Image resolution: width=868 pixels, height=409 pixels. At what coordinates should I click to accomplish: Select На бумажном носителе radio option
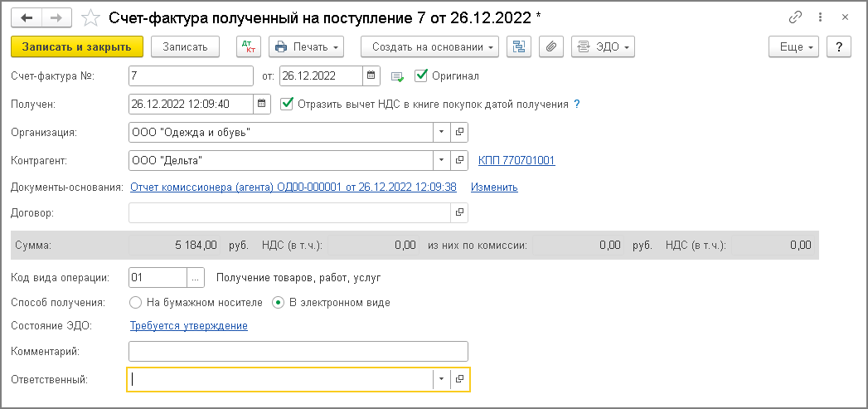click(x=136, y=303)
